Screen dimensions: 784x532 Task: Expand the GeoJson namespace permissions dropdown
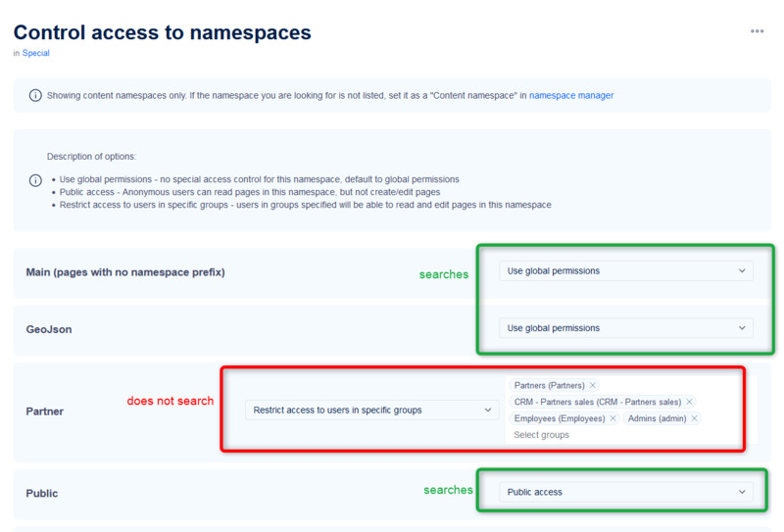[625, 328]
